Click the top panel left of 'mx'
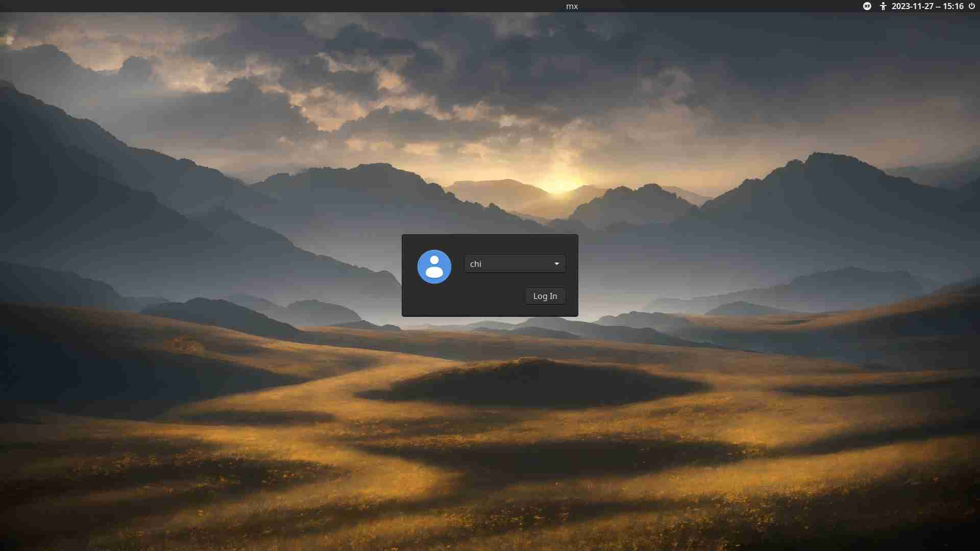This screenshot has height=551, width=980. pos(306,6)
